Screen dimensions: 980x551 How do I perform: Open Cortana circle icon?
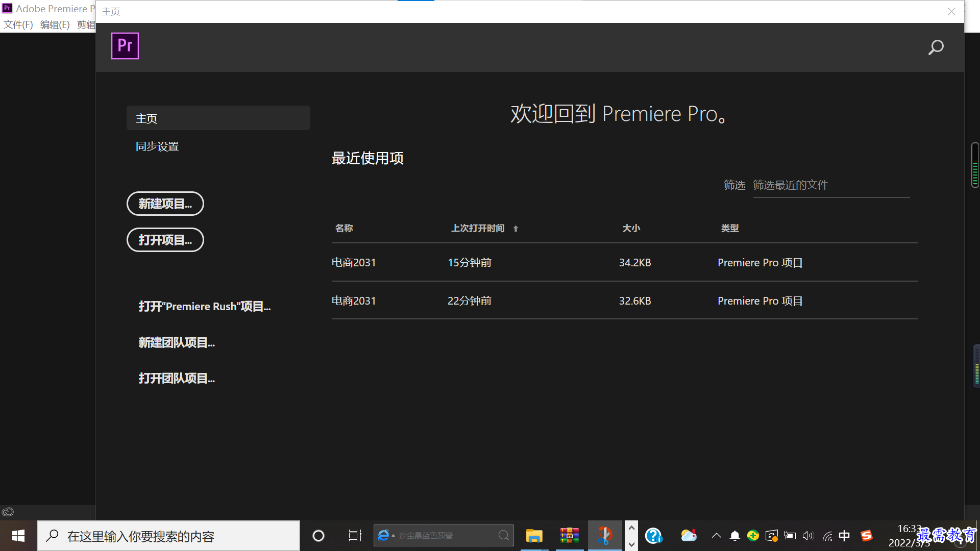[318, 536]
